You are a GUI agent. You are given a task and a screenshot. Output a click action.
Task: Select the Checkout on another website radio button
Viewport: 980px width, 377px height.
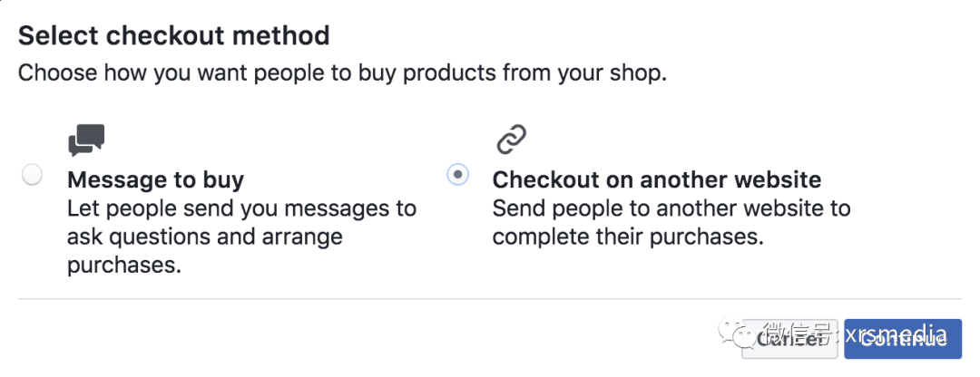(457, 175)
